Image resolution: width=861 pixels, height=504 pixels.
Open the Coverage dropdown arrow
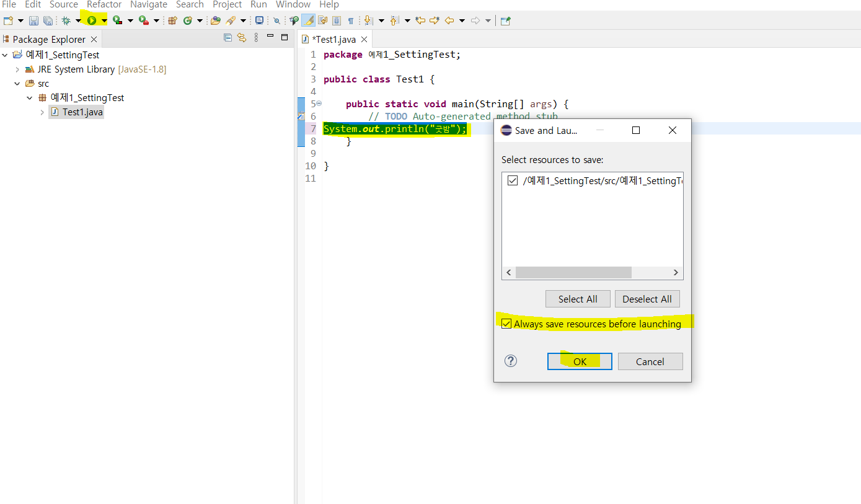point(130,20)
